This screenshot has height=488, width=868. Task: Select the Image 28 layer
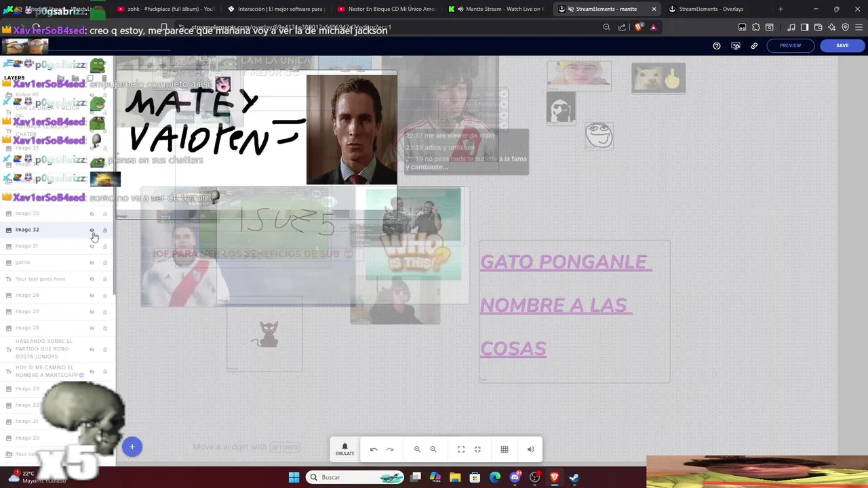click(x=57, y=296)
